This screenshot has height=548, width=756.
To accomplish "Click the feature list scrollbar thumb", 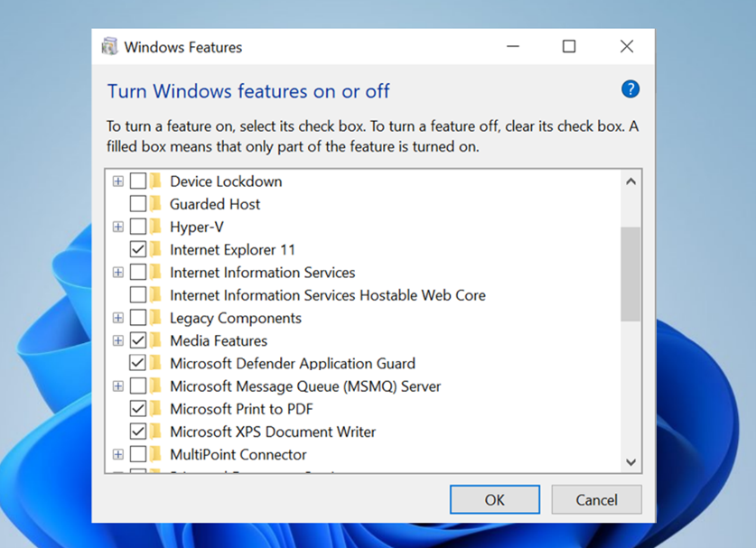I will 630,273.
